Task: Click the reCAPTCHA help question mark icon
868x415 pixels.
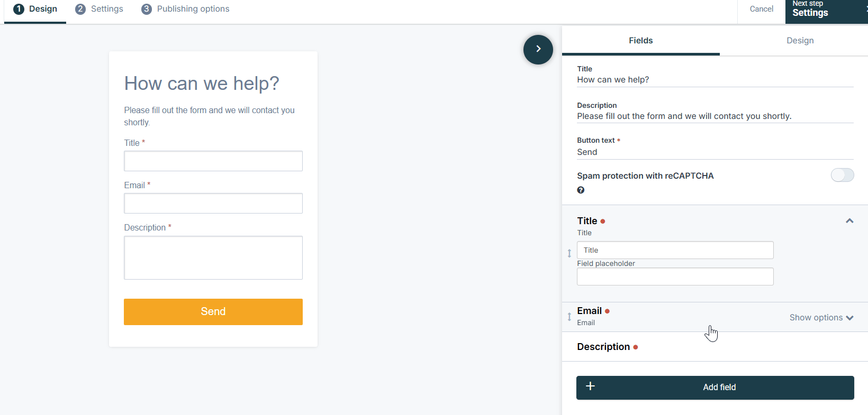Action: coord(581,190)
